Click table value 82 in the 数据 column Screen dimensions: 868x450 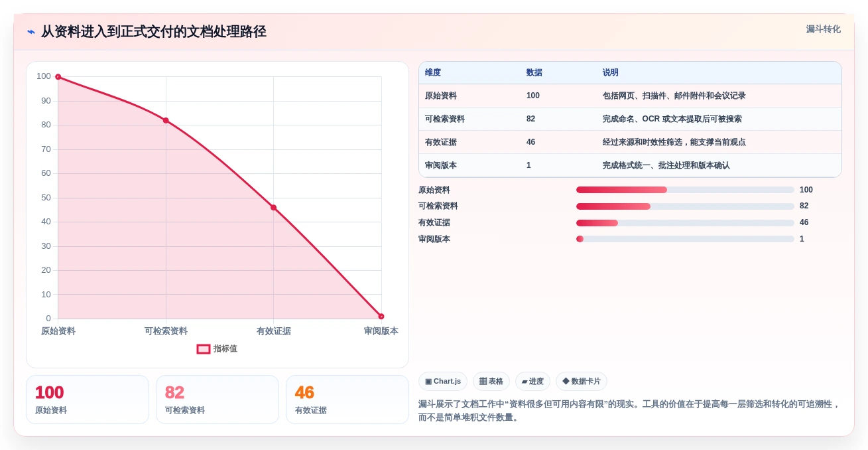click(x=531, y=119)
